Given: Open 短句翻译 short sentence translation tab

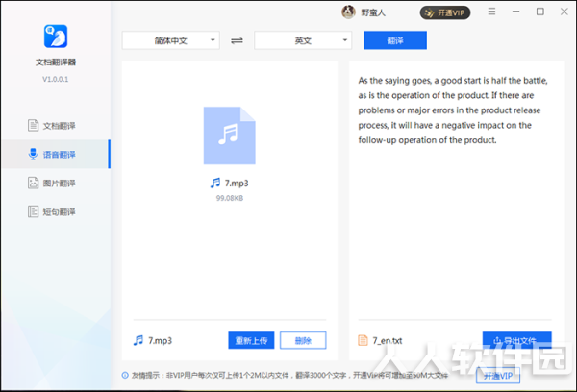Looking at the screenshot, I should tap(56, 211).
